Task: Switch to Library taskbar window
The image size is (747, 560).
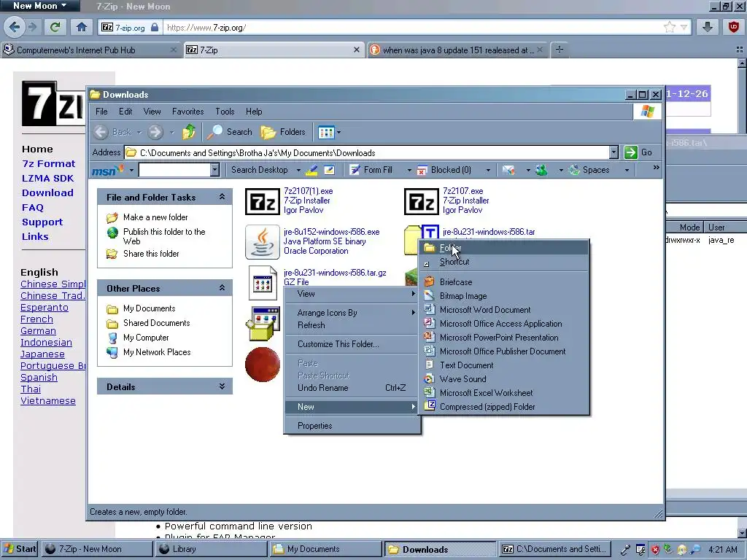Action: pyautogui.click(x=211, y=549)
